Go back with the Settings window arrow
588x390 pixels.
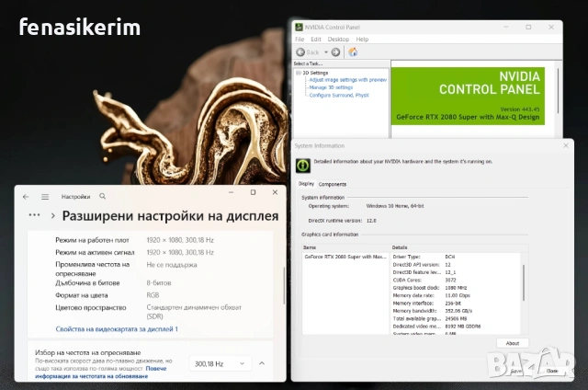26,197
